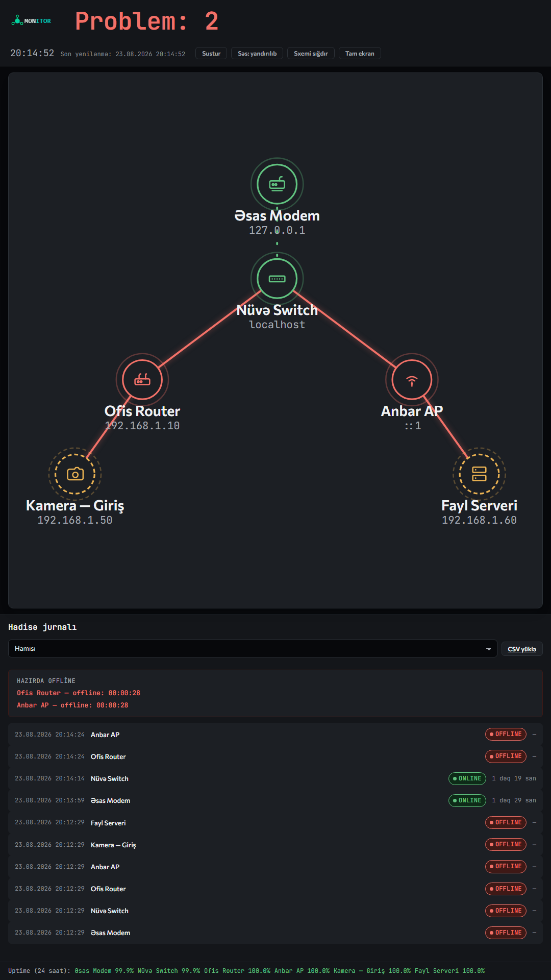Screen dimensions: 551x980
Task: Click the Sustur mute button
Action: pyautogui.click(x=211, y=54)
